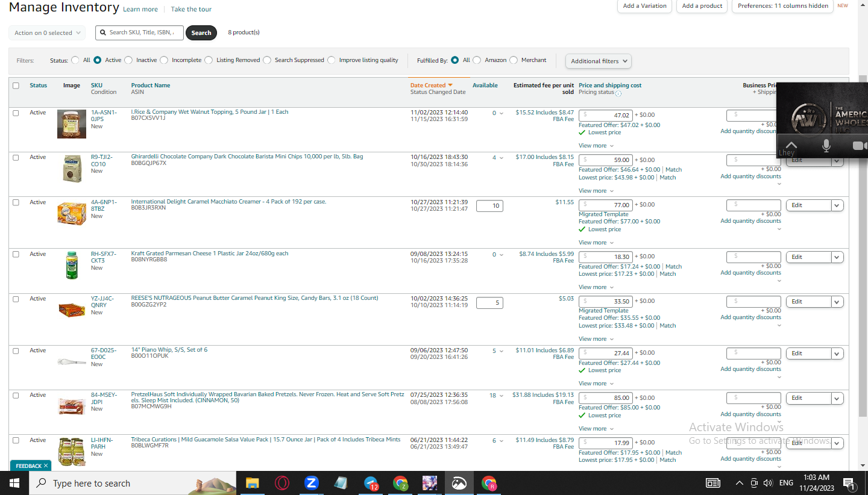Click the Windows Start button
Viewport: 868px width, 495px height.
[x=14, y=483]
